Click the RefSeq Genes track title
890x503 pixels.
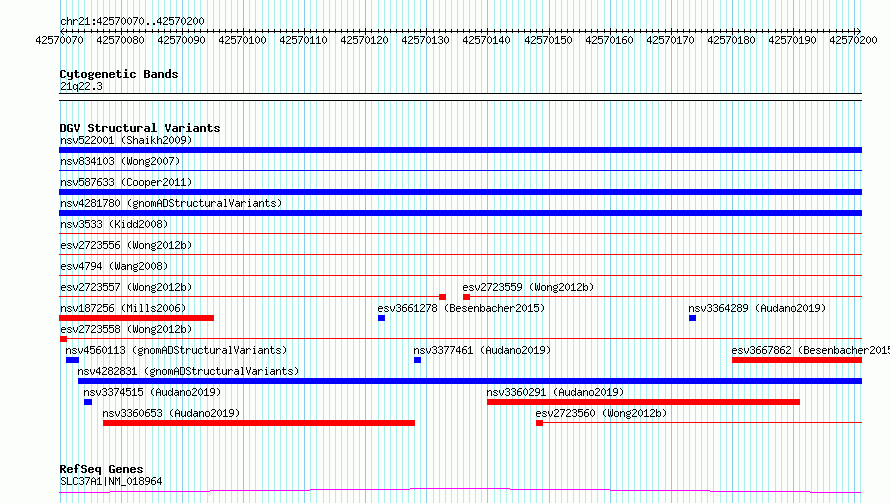coord(101,469)
